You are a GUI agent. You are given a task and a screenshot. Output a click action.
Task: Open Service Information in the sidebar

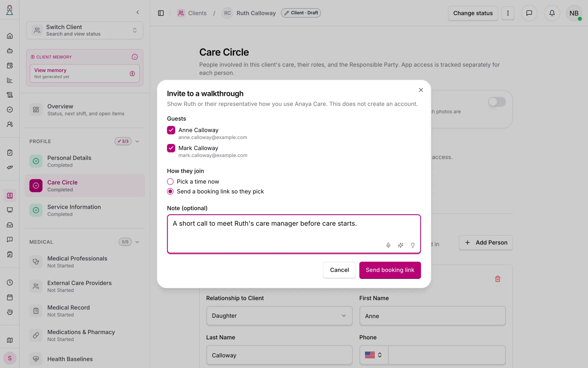pos(85,210)
